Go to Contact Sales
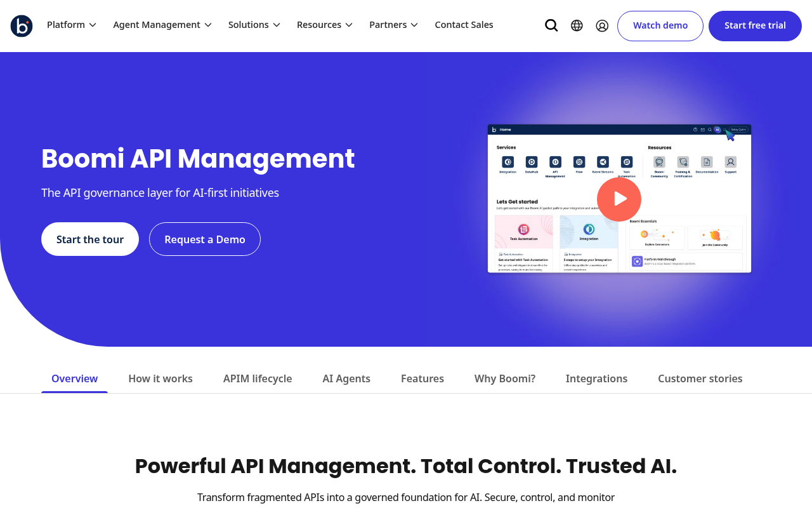The image size is (812, 508). tap(464, 25)
